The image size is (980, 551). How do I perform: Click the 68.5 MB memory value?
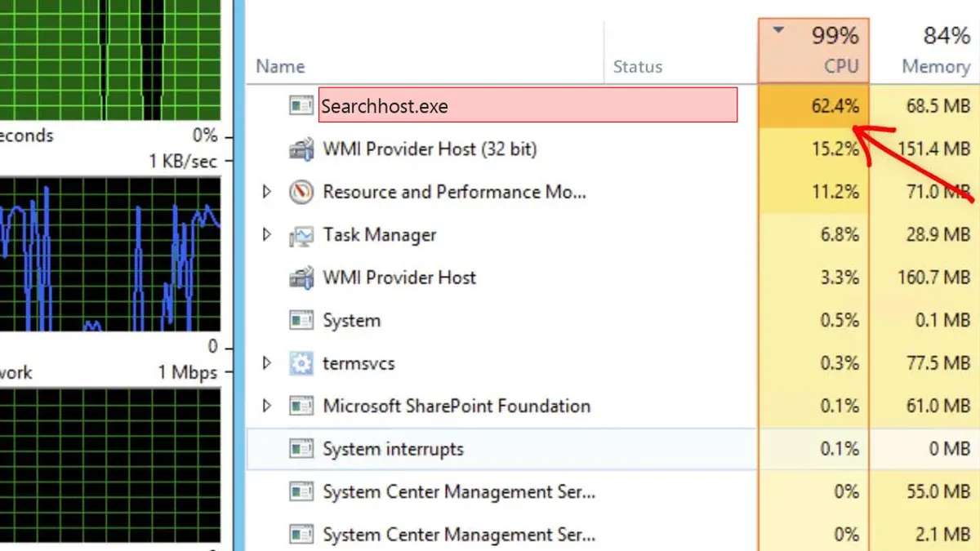click(938, 106)
